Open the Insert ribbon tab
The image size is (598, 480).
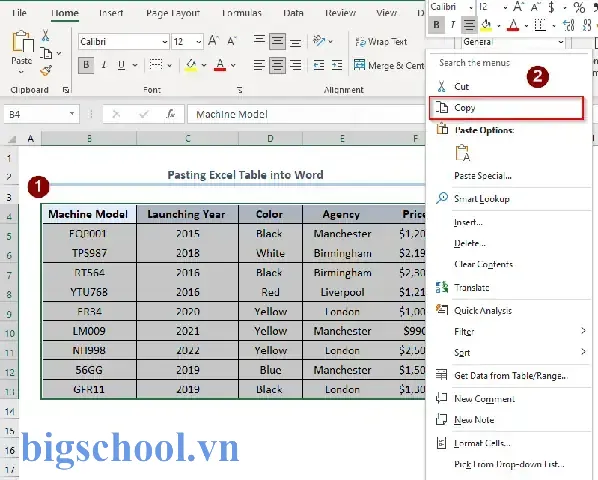point(111,13)
